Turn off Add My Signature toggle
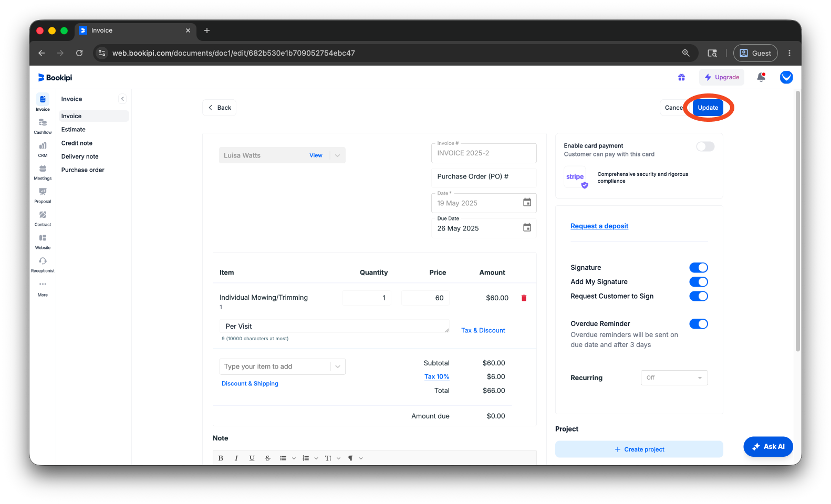Image resolution: width=831 pixels, height=504 pixels. [x=699, y=282]
